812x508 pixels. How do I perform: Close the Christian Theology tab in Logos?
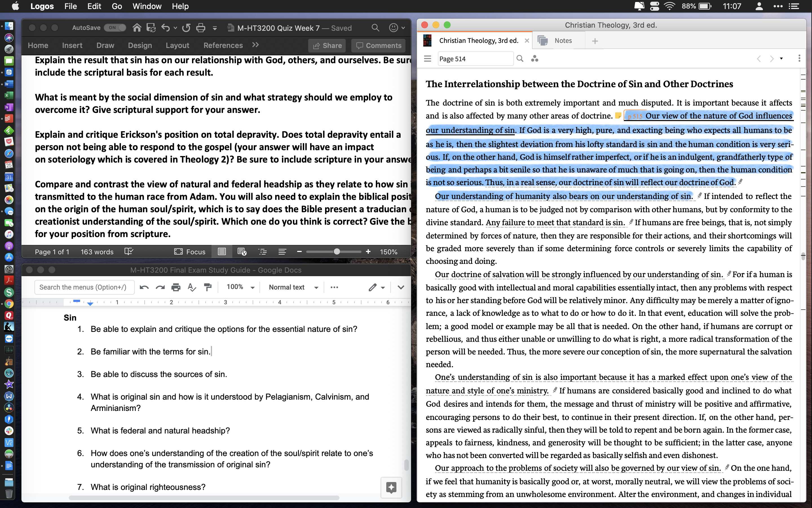pyautogui.click(x=526, y=41)
